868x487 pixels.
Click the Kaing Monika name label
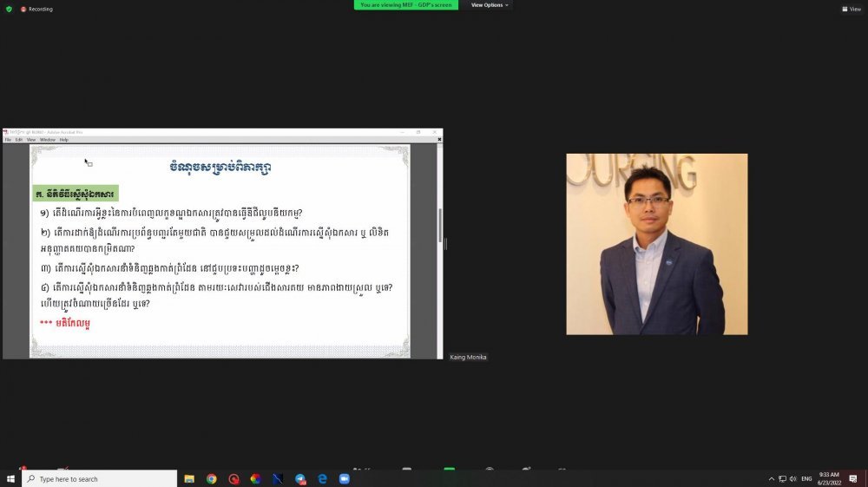[468, 357]
